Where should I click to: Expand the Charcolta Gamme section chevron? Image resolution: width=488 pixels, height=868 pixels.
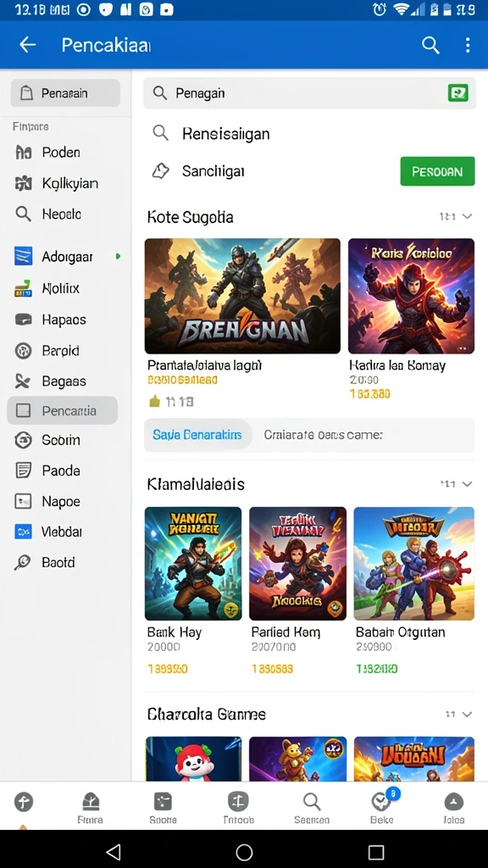point(467,714)
